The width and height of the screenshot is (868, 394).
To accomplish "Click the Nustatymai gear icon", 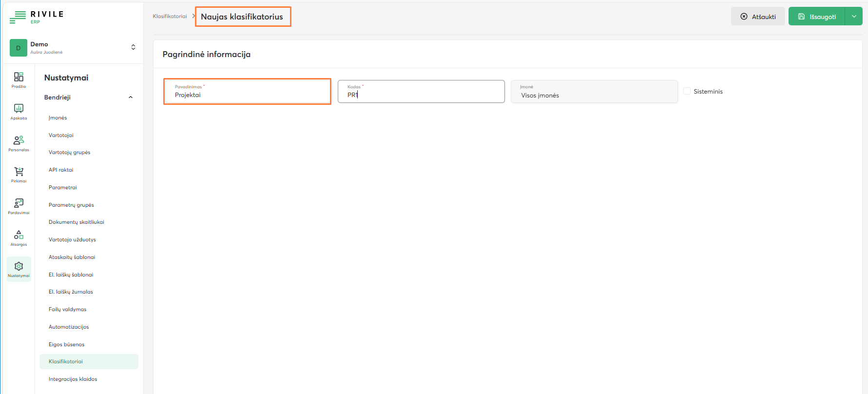I will [x=19, y=269].
